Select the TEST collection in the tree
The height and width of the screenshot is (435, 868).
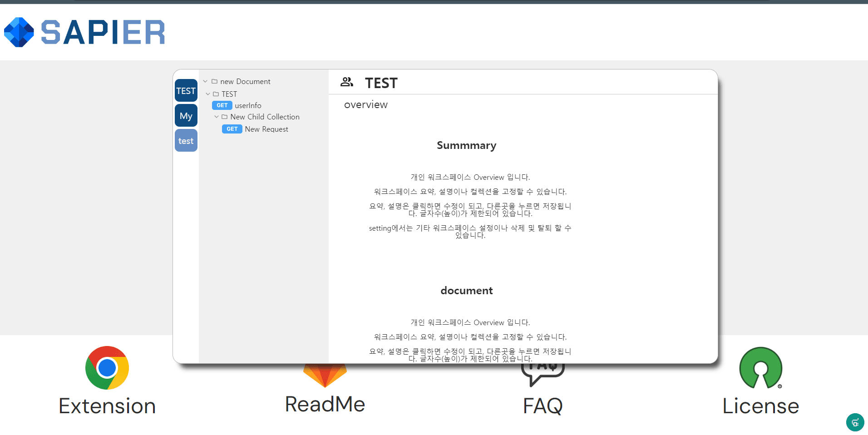click(x=229, y=94)
